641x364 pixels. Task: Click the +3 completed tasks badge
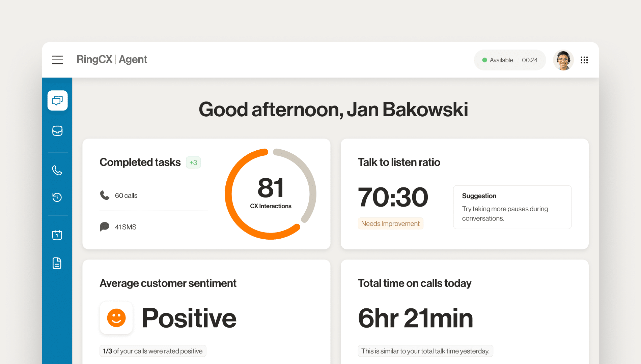point(193,162)
